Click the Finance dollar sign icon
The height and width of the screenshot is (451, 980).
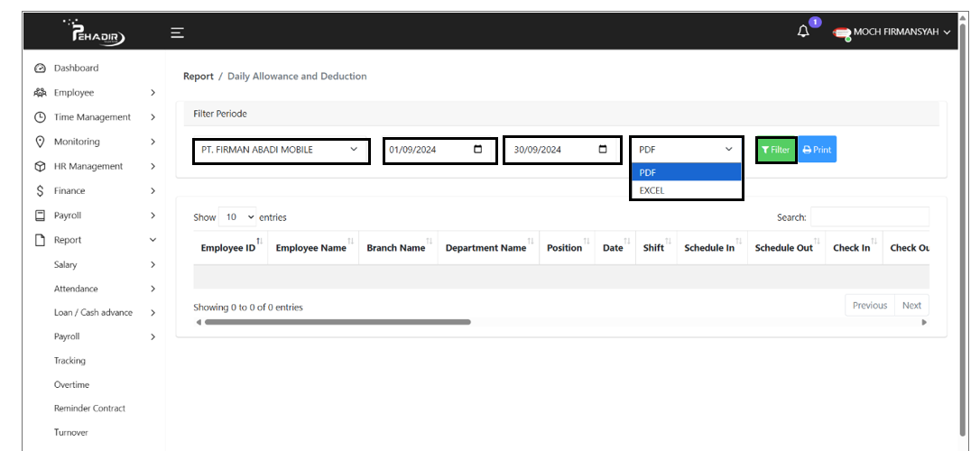point(40,190)
